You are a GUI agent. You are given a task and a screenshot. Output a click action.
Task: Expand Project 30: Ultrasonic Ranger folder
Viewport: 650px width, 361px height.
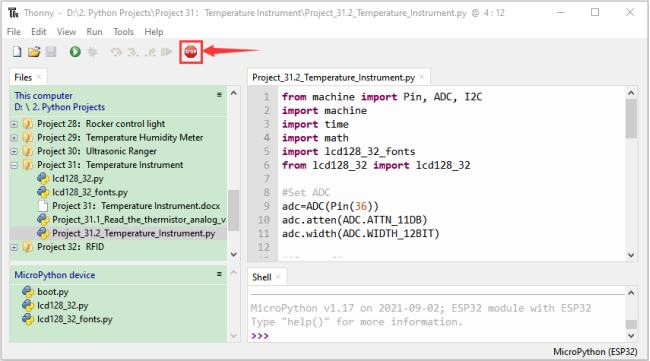pos(14,151)
